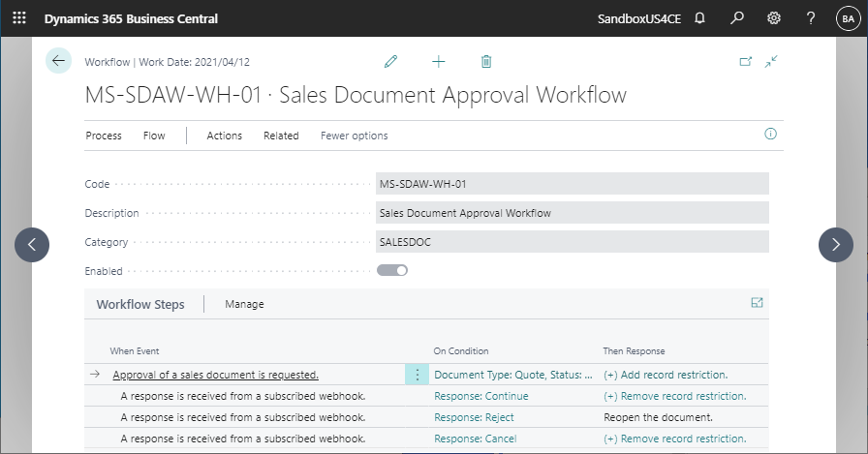Image resolution: width=868 pixels, height=454 pixels.
Task: Click the Description field
Action: [572, 213]
